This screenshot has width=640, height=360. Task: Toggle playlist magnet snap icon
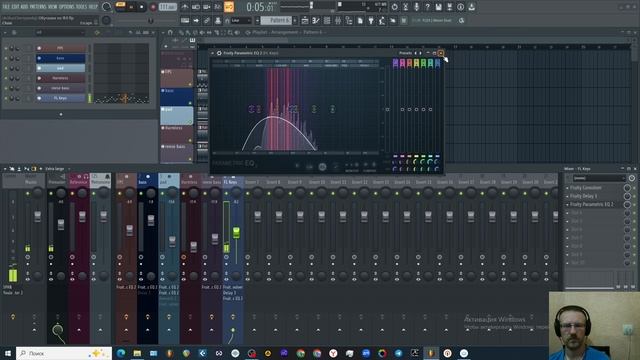(170, 32)
